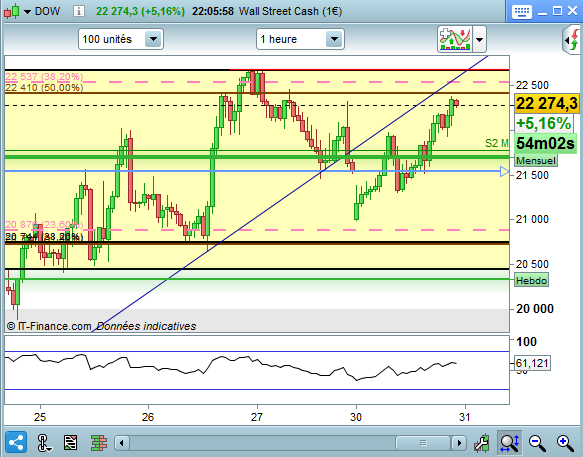Click the zoom in magnifier icon
This screenshot has height=457, width=583.
pyautogui.click(x=565, y=442)
